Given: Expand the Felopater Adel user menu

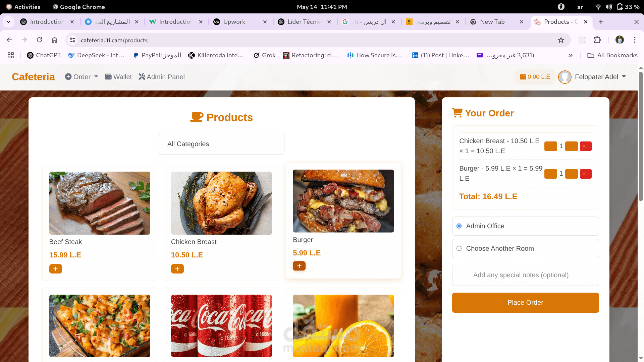Looking at the screenshot, I should [600, 77].
